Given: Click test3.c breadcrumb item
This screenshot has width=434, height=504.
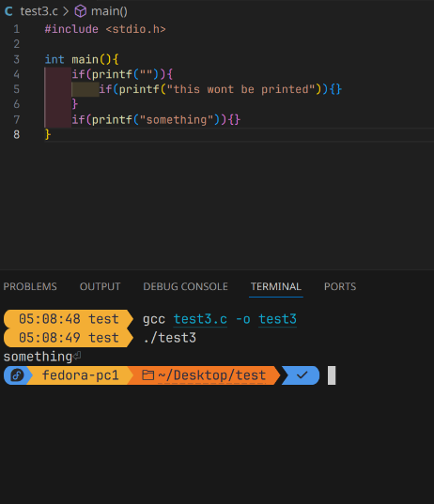Looking at the screenshot, I should (39, 11).
